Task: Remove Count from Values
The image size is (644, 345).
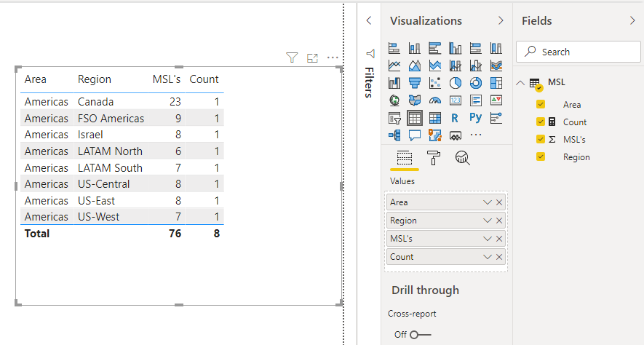Action: (499, 257)
